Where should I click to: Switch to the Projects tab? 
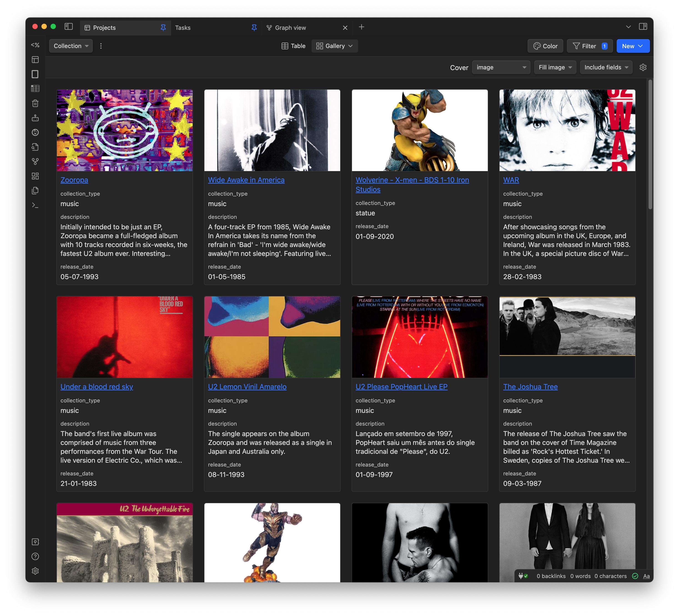125,28
